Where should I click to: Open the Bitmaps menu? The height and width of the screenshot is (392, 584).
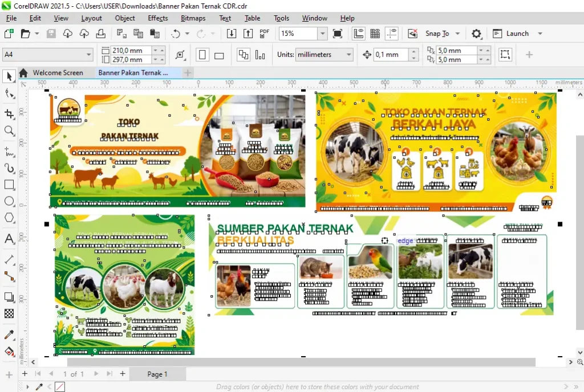click(x=193, y=18)
